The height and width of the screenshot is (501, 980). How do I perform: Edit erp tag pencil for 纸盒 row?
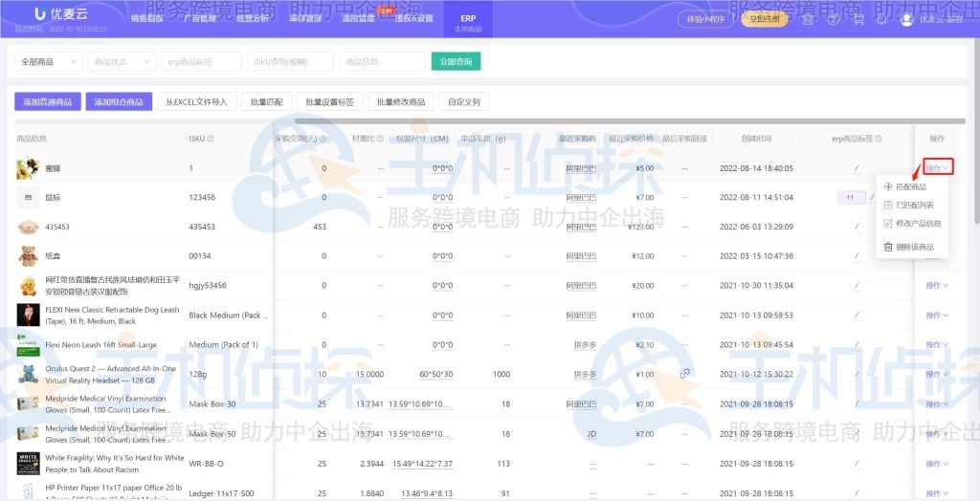pos(857,256)
